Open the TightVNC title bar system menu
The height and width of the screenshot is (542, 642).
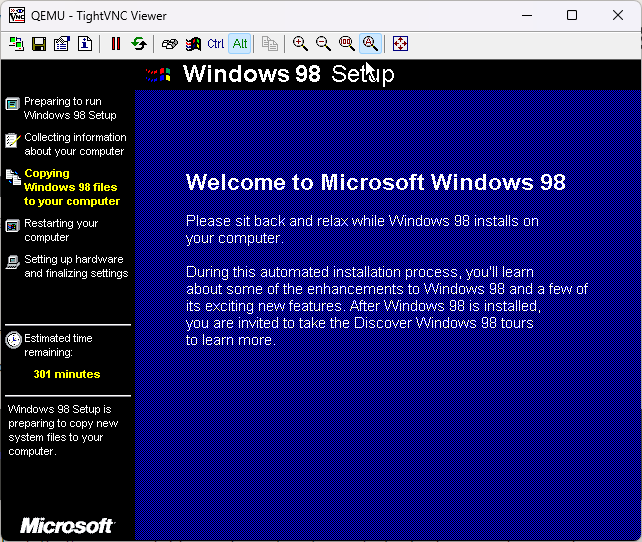point(17,15)
